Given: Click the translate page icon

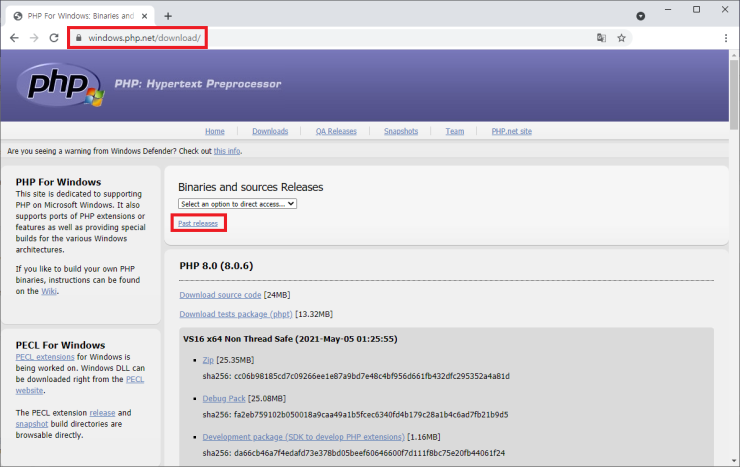Looking at the screenshot, I should coord(601,38).
